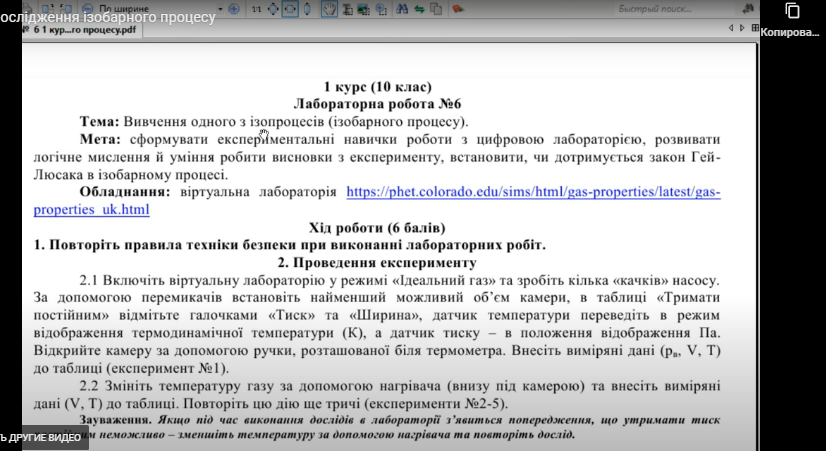Click the bold label 'Обладнання:'
Viewport: 826px width, 451px height.
tap(125, 192)
